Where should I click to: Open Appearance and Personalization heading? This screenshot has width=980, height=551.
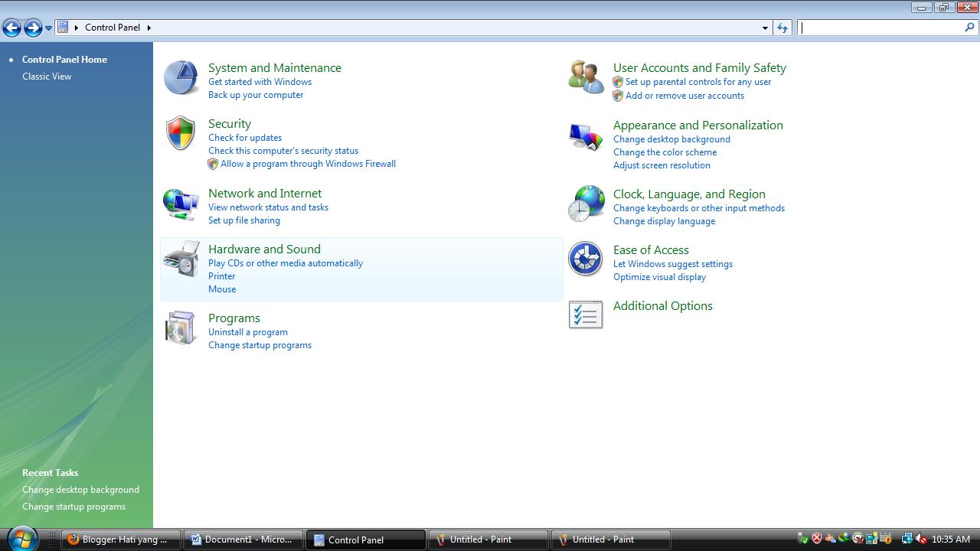pyautogui.click(x=698, y=126)
